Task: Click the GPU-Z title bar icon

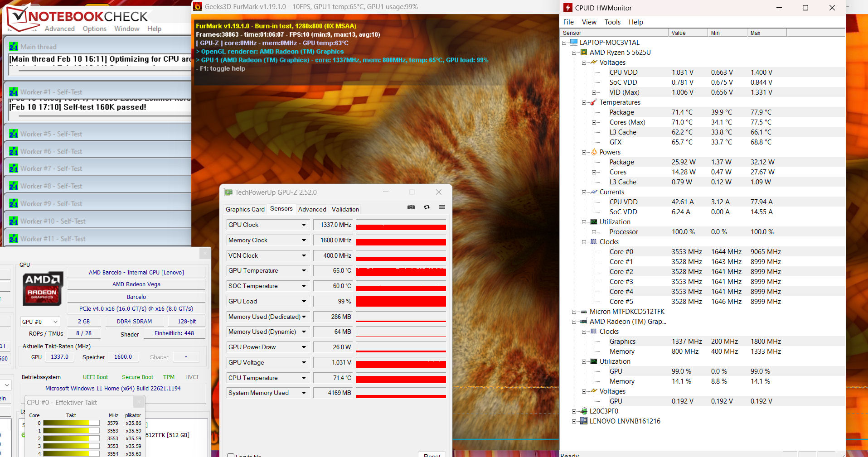Action: (x=228, y=192)
